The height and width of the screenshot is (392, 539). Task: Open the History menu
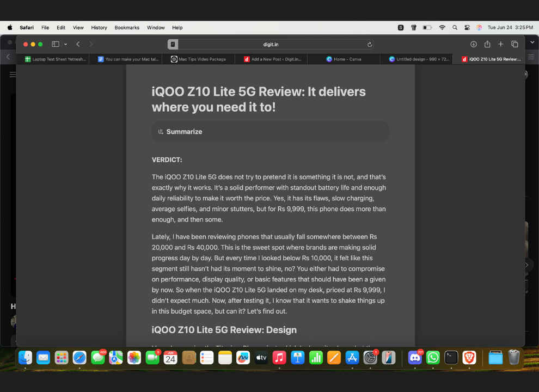pyautogui.click(x=99, y=28)
